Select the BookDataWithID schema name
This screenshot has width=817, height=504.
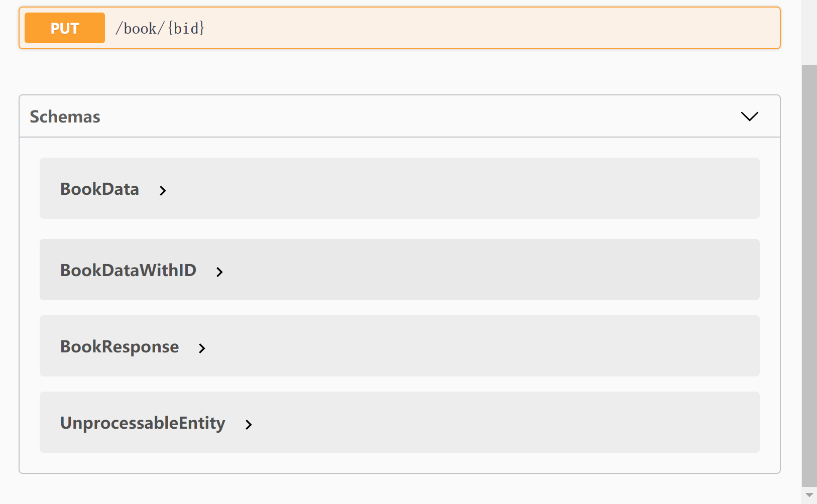[128, 271]
